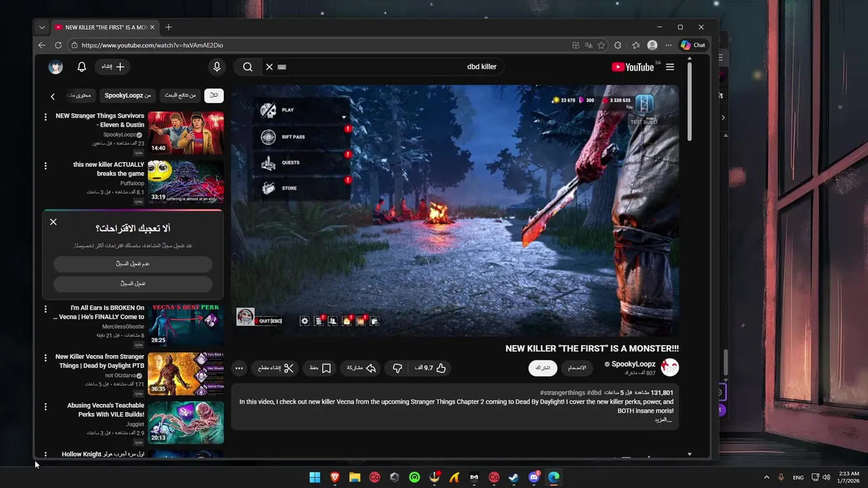Show hidden system tray icons chevron

click(766, 477)
